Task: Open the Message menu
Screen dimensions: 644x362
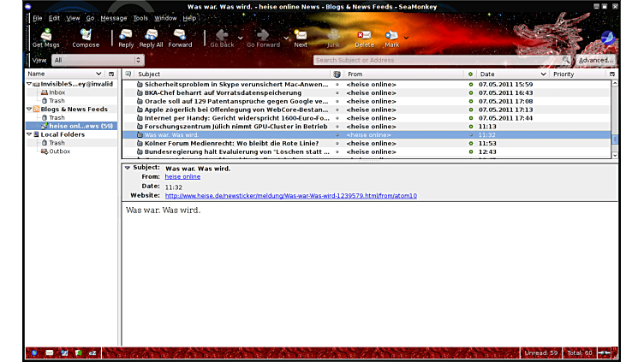Action: pyautogui.click(x=114, y=18)
